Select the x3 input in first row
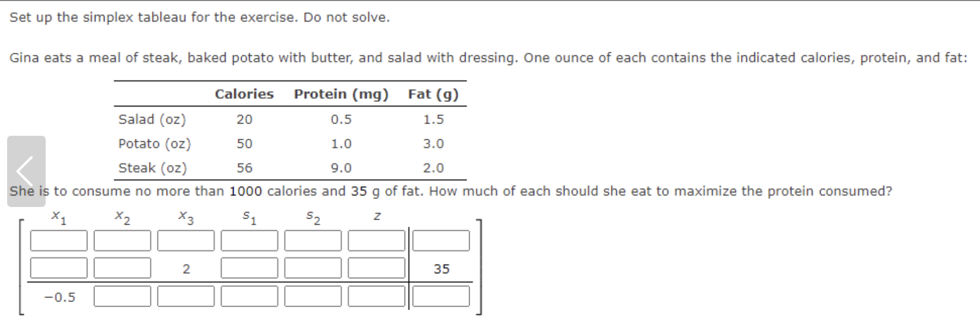The height and width of the screenshot is (330, 980). [x=186, y=241]
